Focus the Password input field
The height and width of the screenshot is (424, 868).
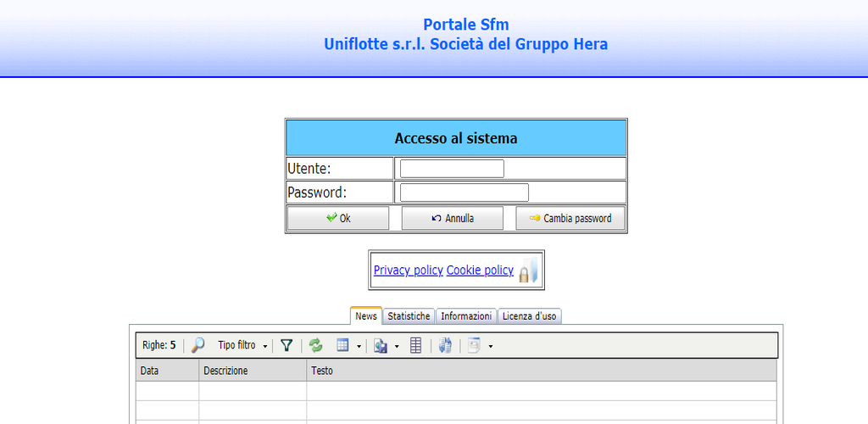(x=464, y=192)
